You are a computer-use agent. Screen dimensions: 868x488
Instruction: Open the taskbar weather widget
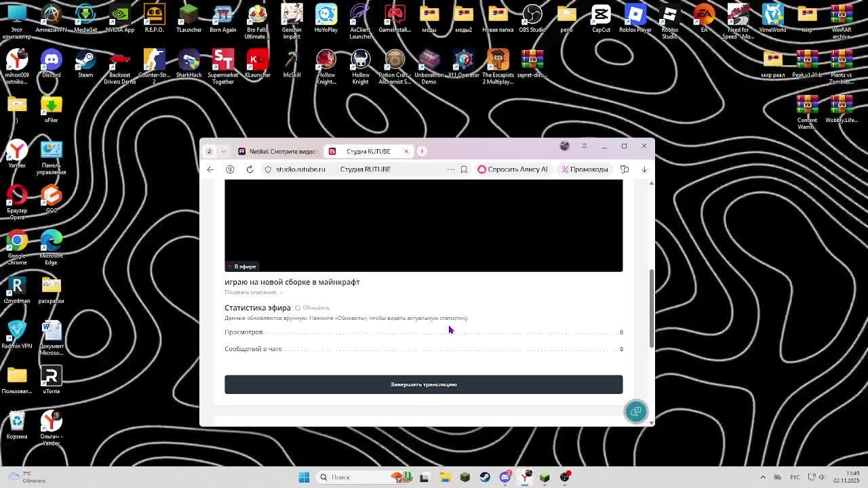pyautogui.click(x=27, y=477)
